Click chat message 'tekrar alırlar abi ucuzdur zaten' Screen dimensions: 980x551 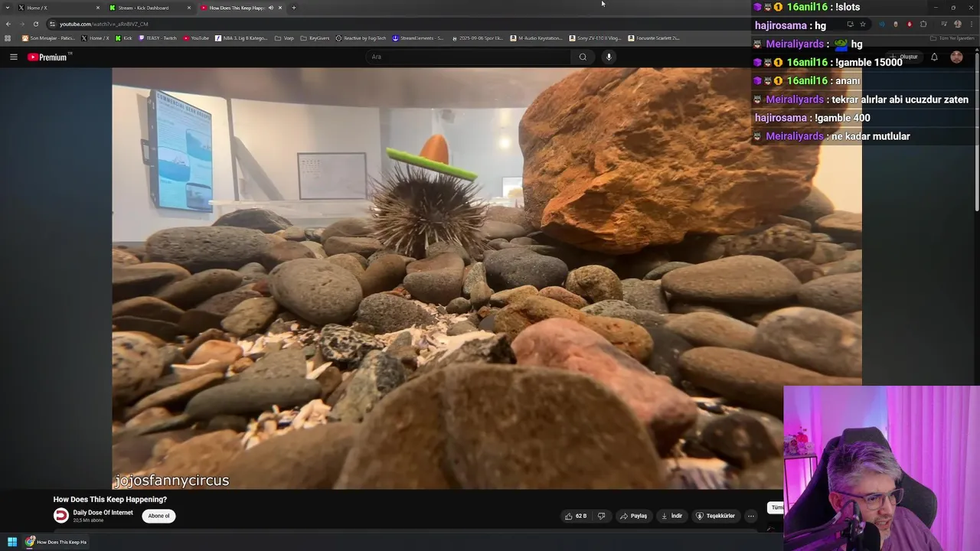click(900, 99)
